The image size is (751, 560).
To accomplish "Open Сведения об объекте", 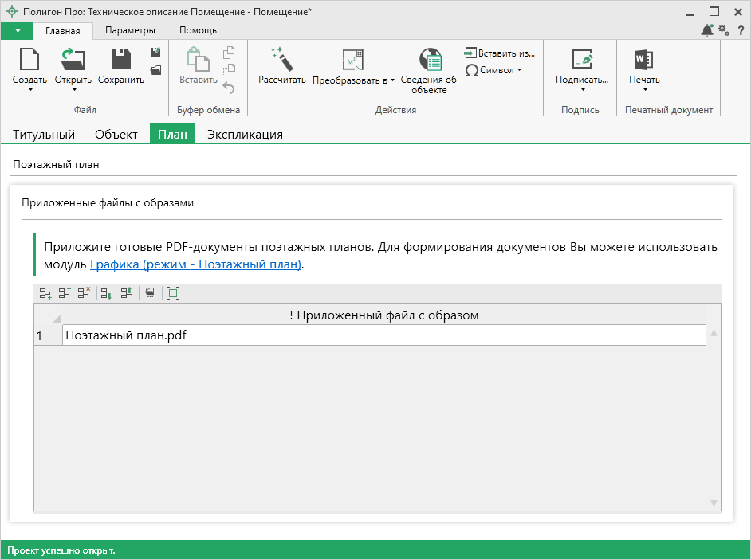I will coord(429,61).
